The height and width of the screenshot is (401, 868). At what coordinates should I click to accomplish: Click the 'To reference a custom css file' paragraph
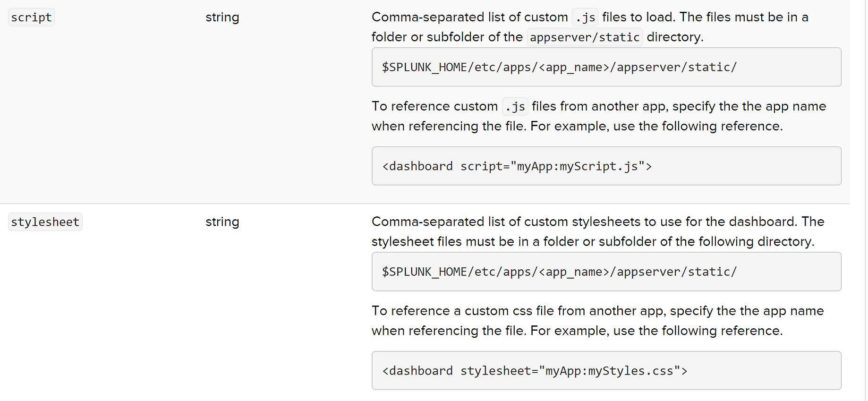pyautogui.click(x=598, y=321)
